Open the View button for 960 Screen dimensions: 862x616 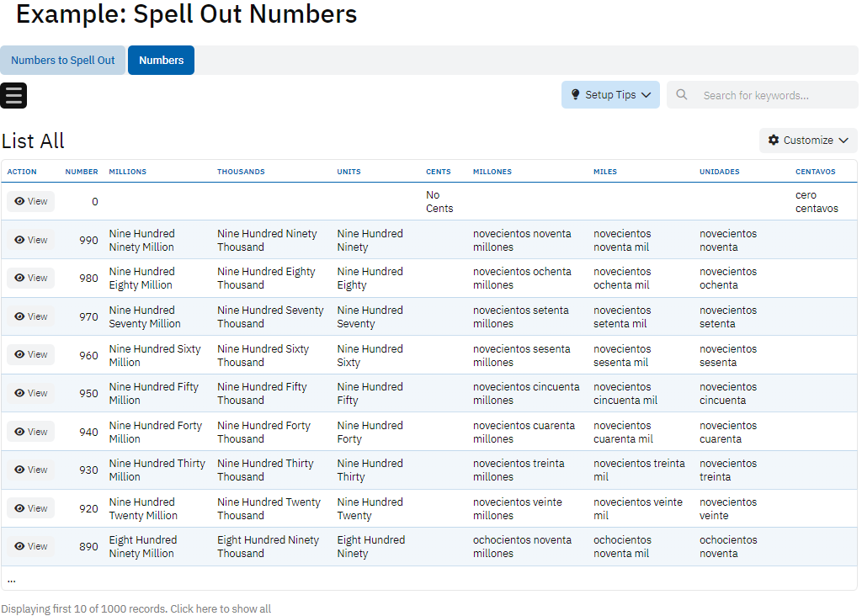coord(31,354)
